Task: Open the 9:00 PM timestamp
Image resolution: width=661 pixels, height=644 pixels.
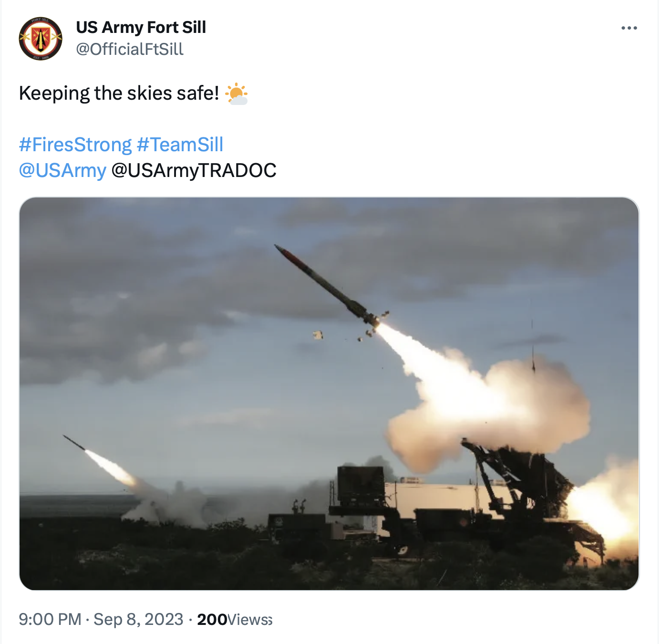Action: coord(50,619)
